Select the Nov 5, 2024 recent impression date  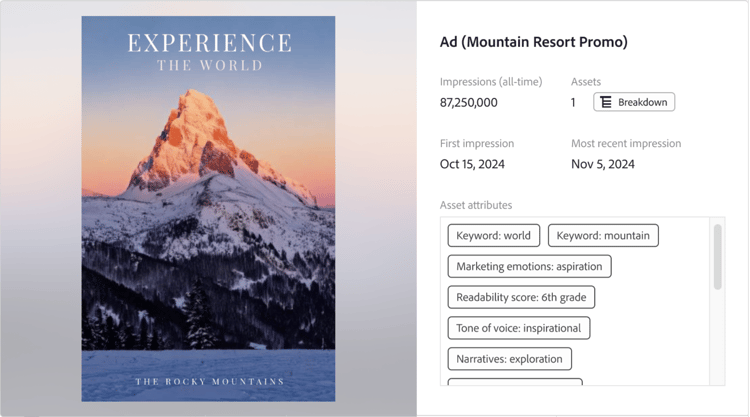coord(603,164)
